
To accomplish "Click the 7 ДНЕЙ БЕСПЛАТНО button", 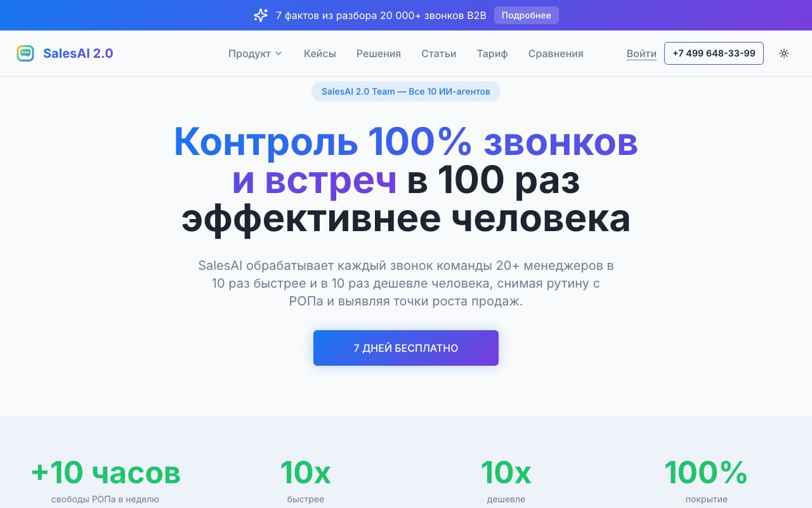I will coord(406,348).
